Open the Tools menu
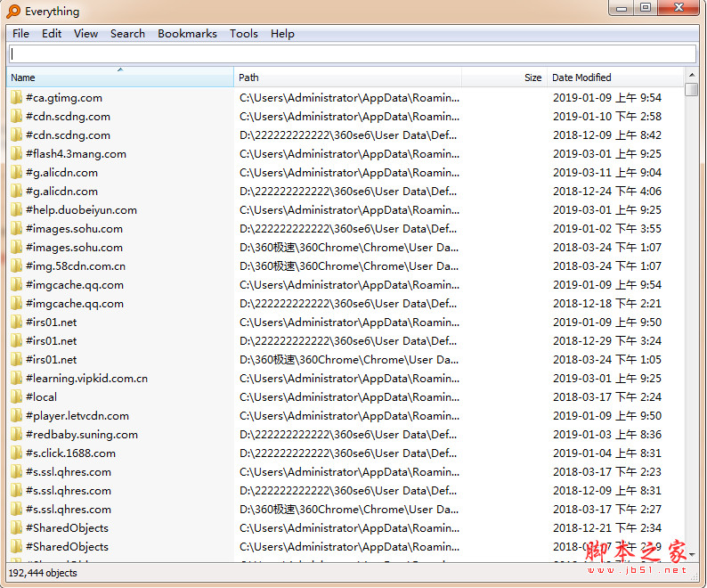707x588 pixels. pos(243,34)
